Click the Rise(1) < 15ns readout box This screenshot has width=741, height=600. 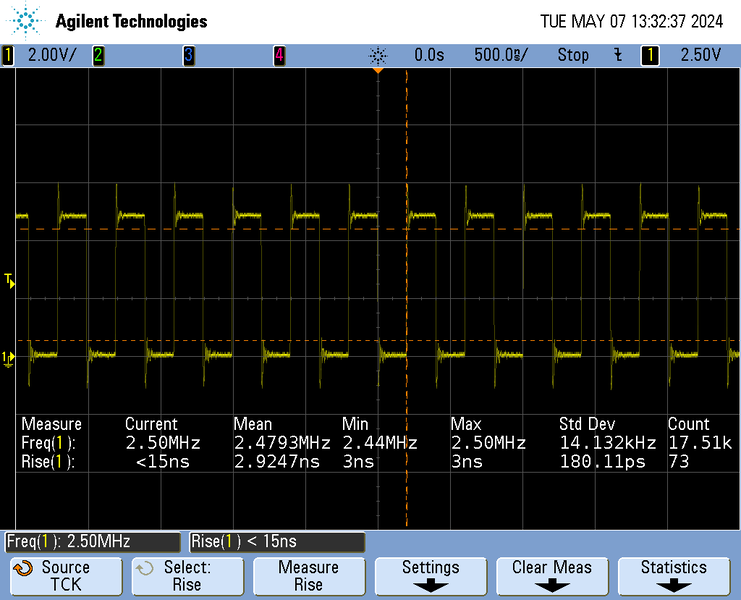[277, 541]
